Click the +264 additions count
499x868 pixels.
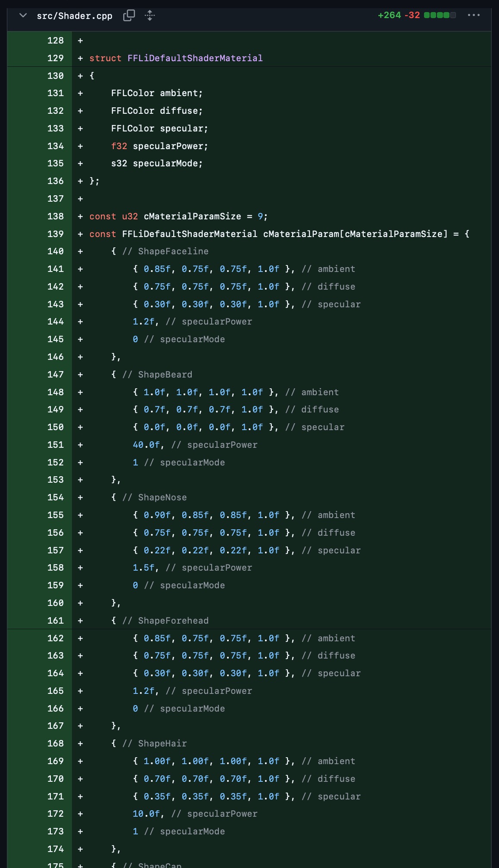click(389, 15)
